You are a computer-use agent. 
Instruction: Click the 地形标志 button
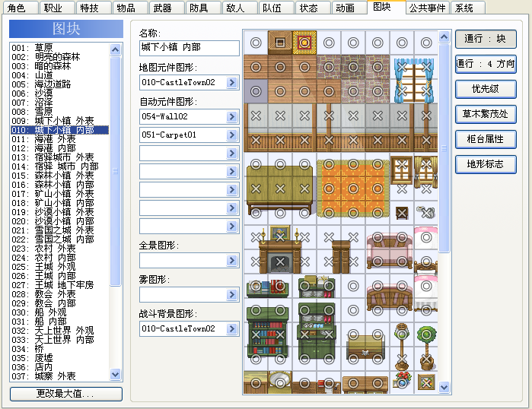(x=486, y=164)
